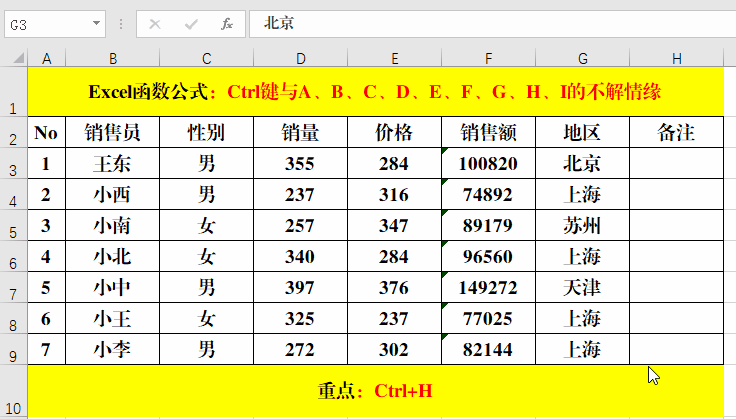
Task: Select the cell containing 小北
Action: (x=113, y=256)
